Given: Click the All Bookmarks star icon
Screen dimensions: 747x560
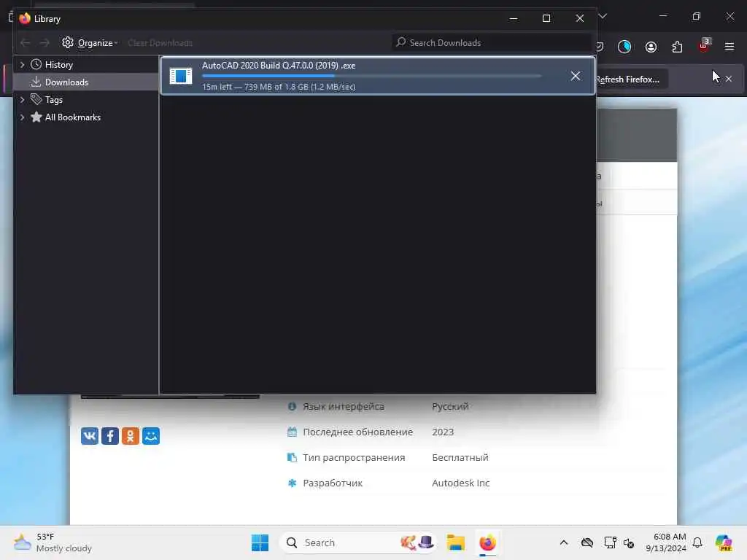Looking at the screenshot, I should point(36,117).
